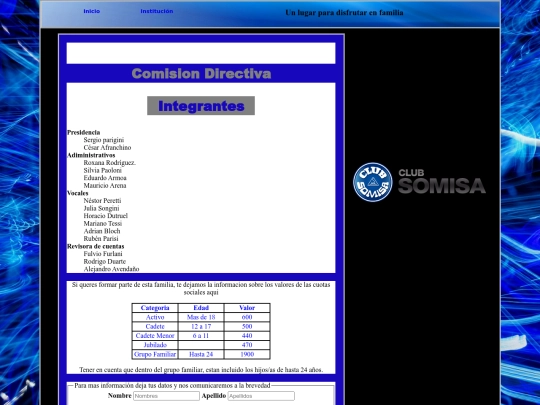Click the name Fulvio Furlani
The image size is (540, 405).
(x=103, y=253)
